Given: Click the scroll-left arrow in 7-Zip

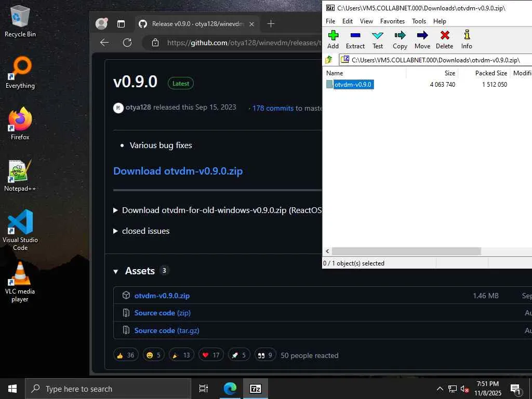Looking at the screenshot, I should pos(327,251).
